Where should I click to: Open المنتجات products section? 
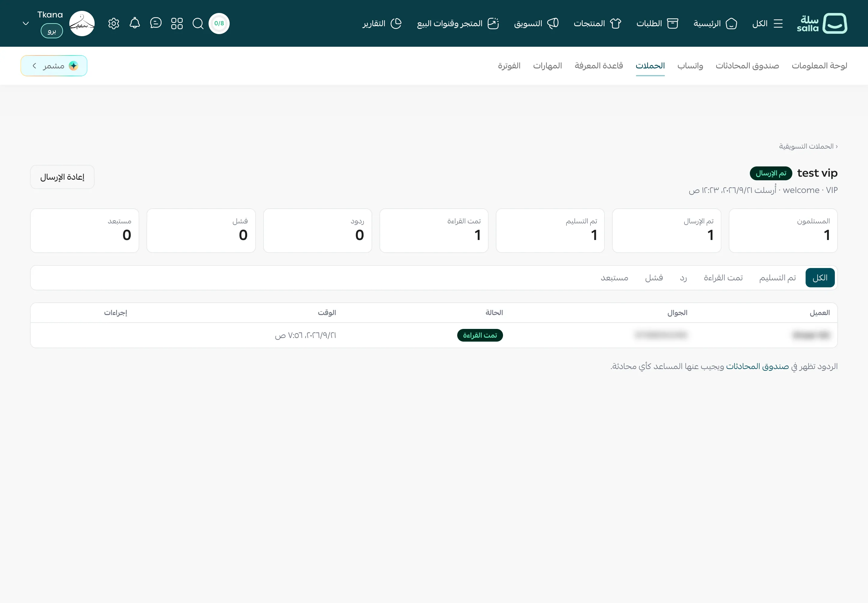pos(597,24)
